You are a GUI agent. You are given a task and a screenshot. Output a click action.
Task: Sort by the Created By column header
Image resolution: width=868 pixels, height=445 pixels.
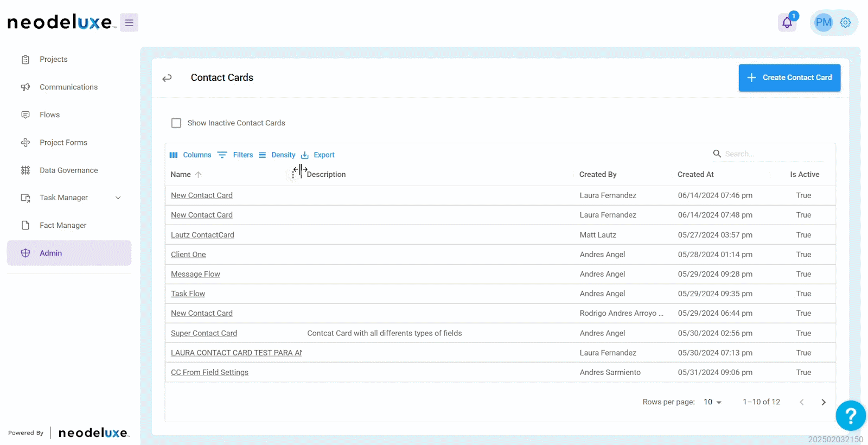[x=598, y=175]
